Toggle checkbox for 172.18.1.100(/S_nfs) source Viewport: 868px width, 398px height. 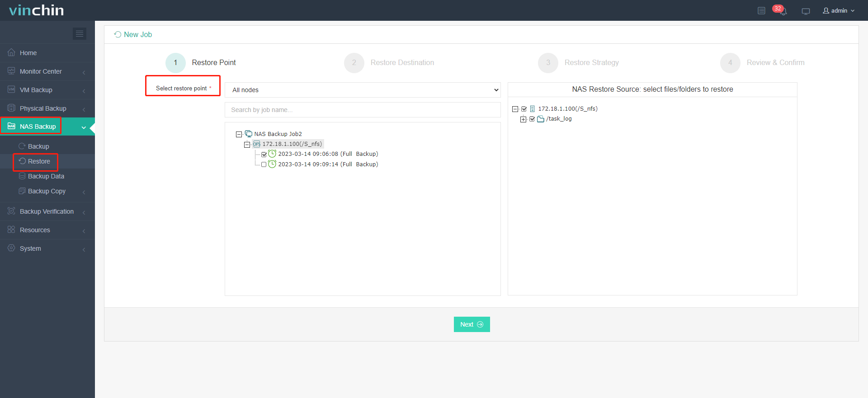pos(524,109)
